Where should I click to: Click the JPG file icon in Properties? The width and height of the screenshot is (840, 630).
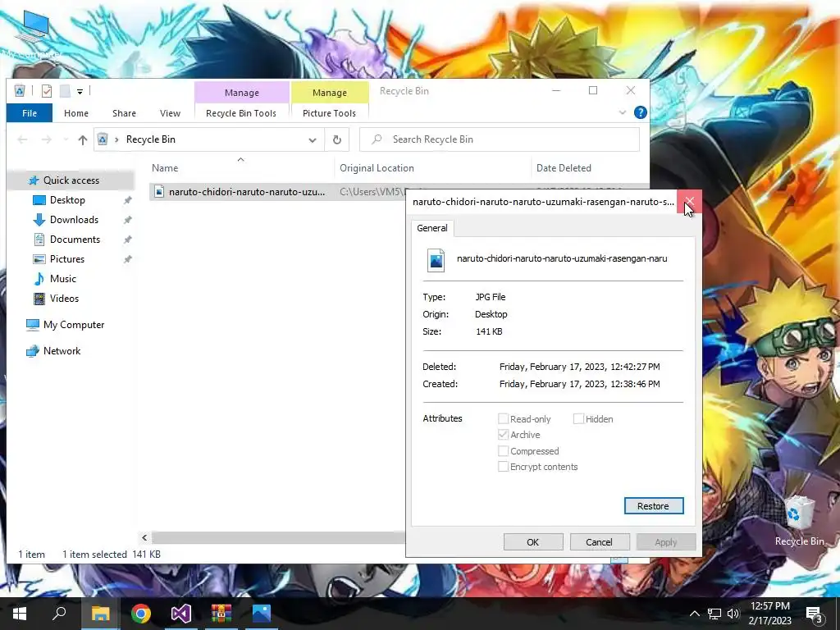436,260
